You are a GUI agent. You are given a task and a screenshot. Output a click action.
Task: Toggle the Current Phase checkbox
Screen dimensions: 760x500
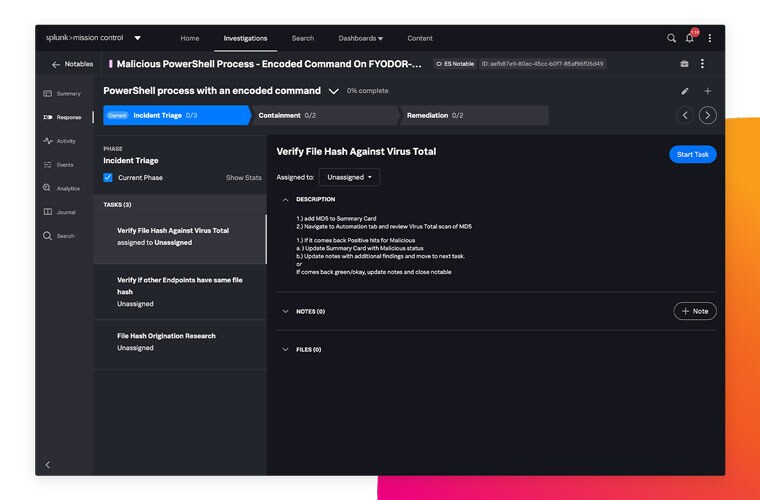coord(108,178)
